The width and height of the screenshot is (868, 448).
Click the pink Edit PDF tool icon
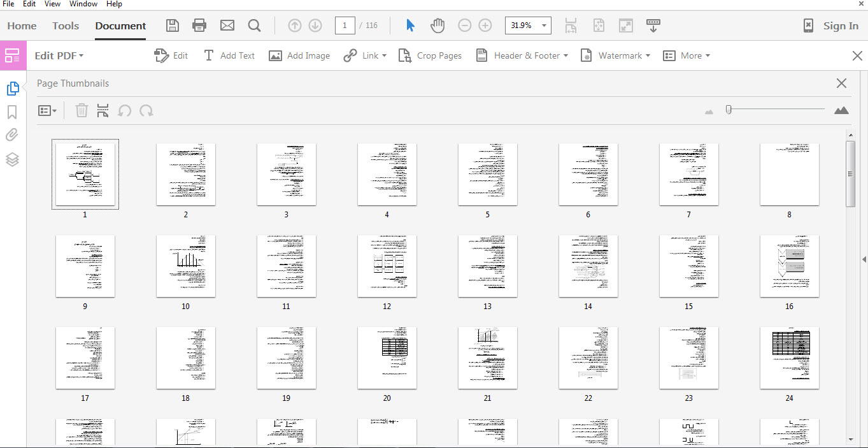coord(13,55)
